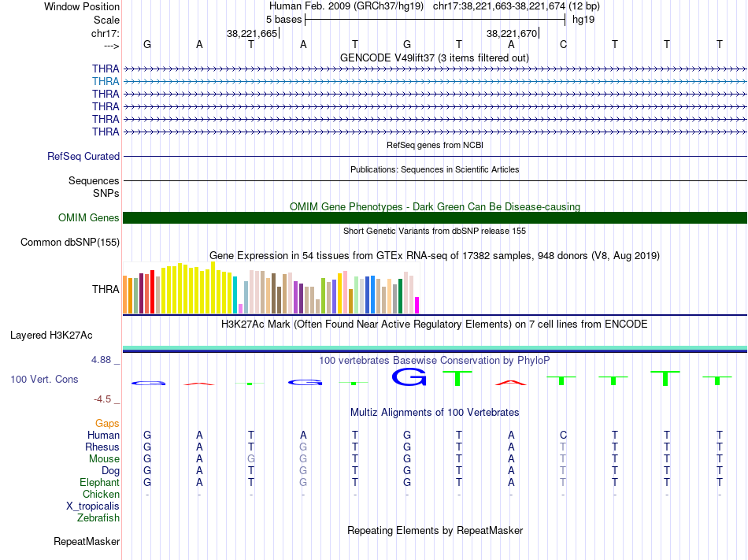The width and height of the screenshot is (748, 560).
Task: Click the Human Feb. 2009 (GRCh37/hg19) text
Action: pyautogui.click(x=346, y=6)
